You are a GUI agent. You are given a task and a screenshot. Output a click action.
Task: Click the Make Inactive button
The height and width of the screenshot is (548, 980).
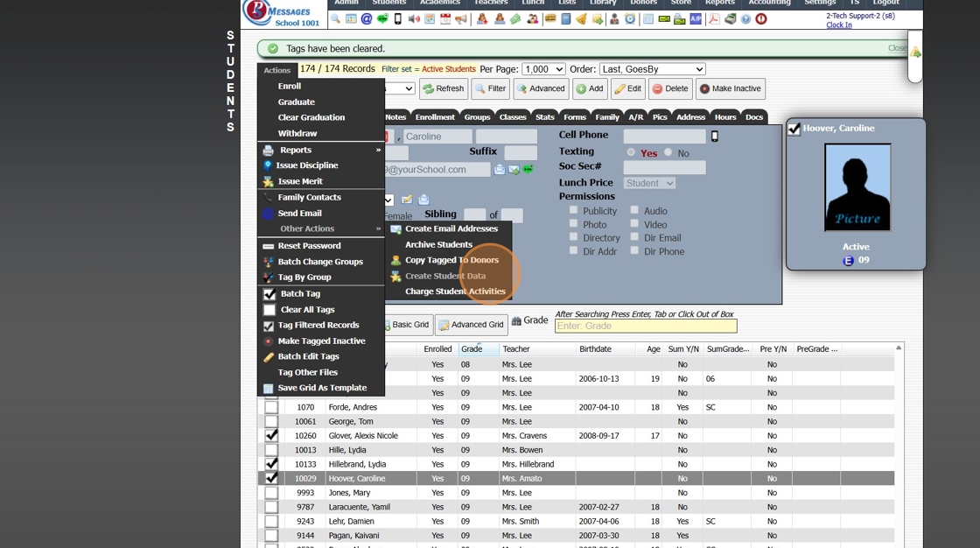[731, 88]
